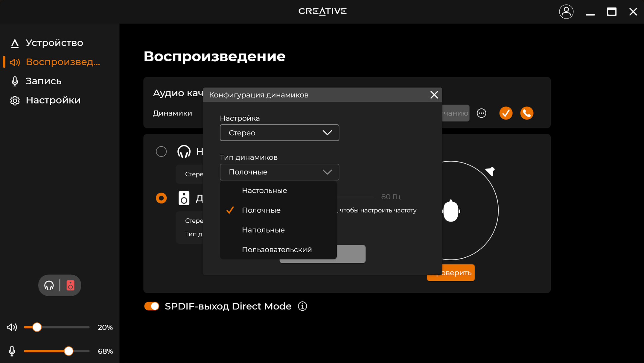
Task: Disable the SPDIF-выход Direct Mode toggle
Action: click(x=152, y=306)
